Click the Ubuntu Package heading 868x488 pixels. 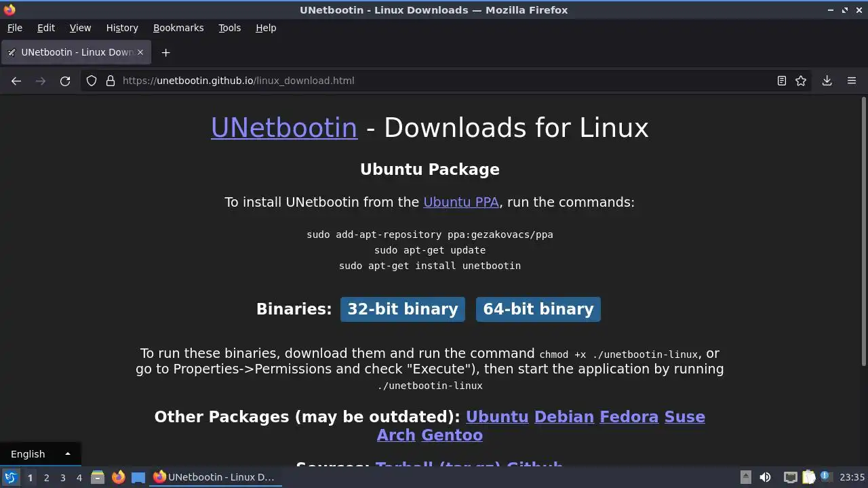point(430,169)
